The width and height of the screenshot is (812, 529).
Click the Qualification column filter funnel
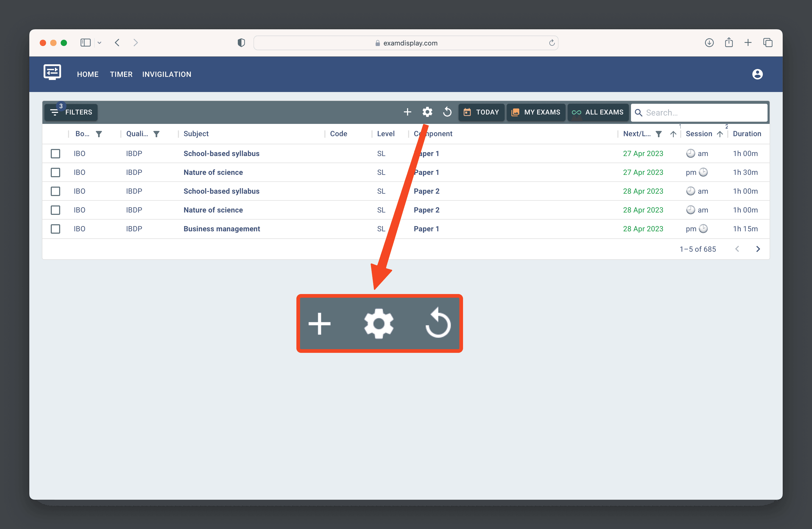click(x=156, y=134)
